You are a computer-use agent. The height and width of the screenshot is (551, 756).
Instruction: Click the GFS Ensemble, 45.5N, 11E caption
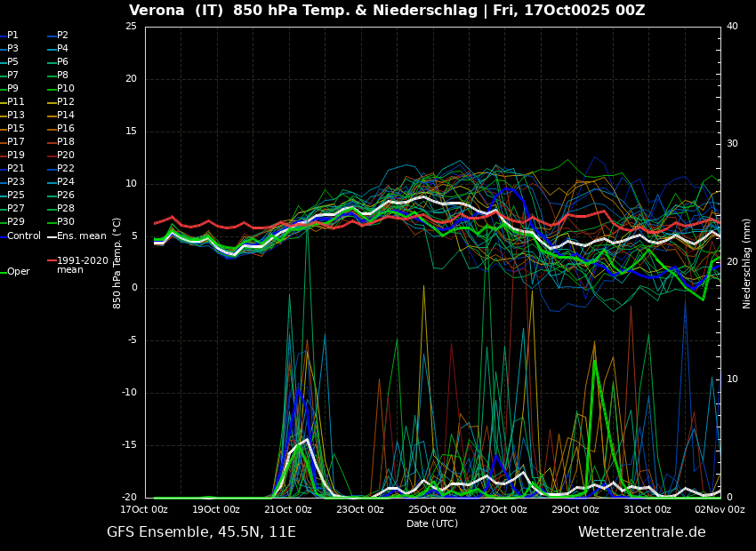pos(201,532)
